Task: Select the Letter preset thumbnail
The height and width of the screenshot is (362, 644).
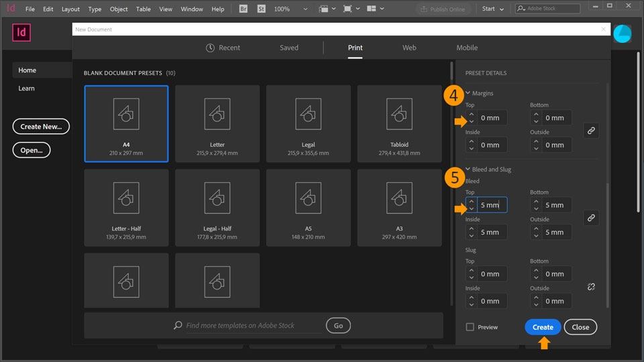Action: pyautogui.click(x=217, y=123)
